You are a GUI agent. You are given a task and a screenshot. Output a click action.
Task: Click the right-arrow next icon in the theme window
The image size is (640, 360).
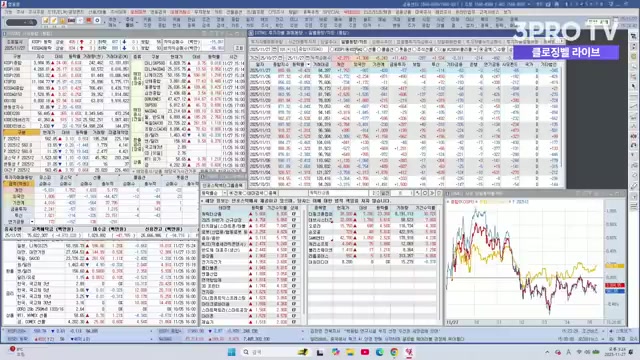click(432, 193)
